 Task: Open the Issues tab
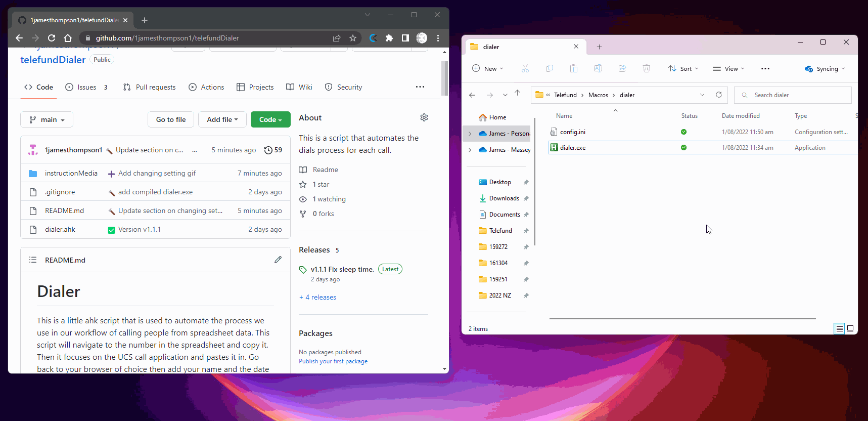click(x=86, y=87)
